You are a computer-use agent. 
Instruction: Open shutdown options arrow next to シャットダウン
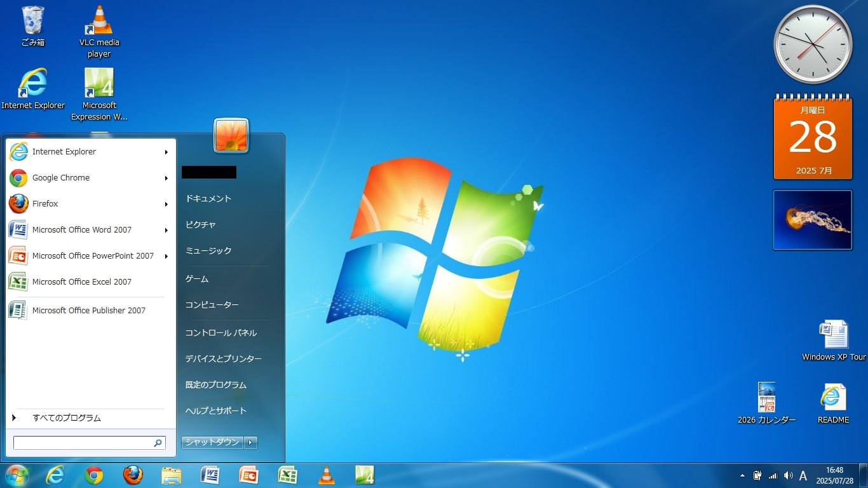(x=251, y=442)
